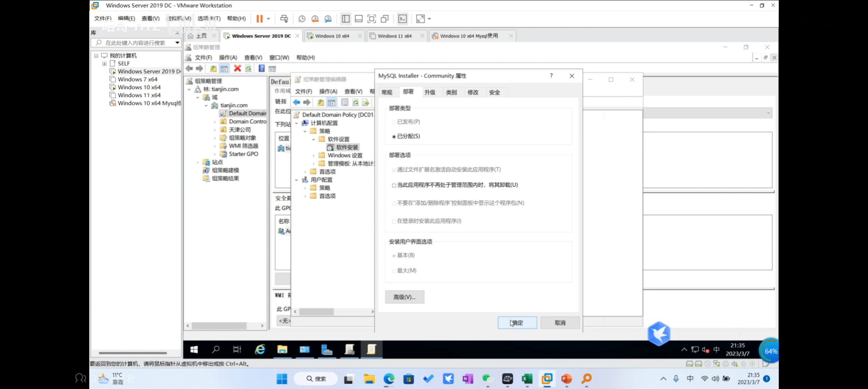Select the 已发布(P) radio option

(x=394, y=122)
